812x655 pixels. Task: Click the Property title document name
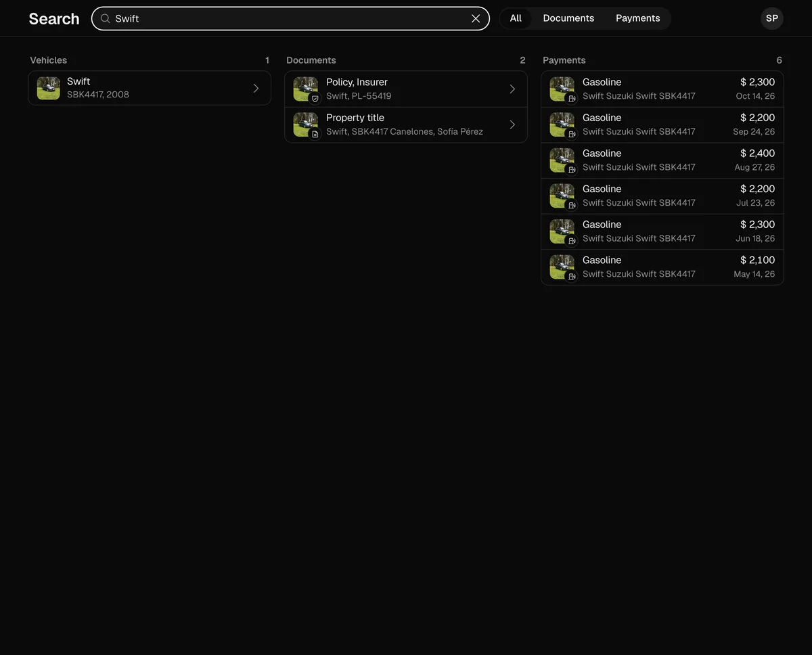coord(355,118)
